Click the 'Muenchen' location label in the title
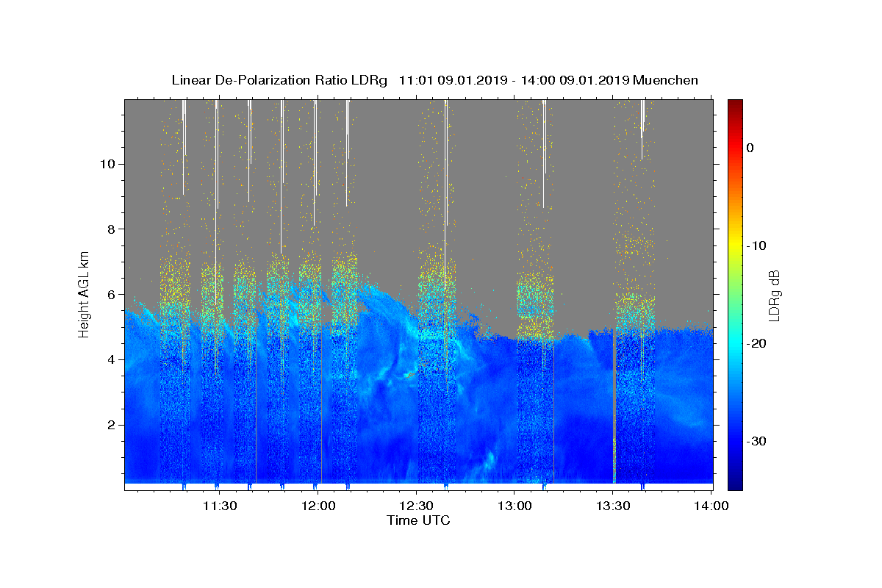The width and height of the screenshot is (882, 588). (666, 80)
